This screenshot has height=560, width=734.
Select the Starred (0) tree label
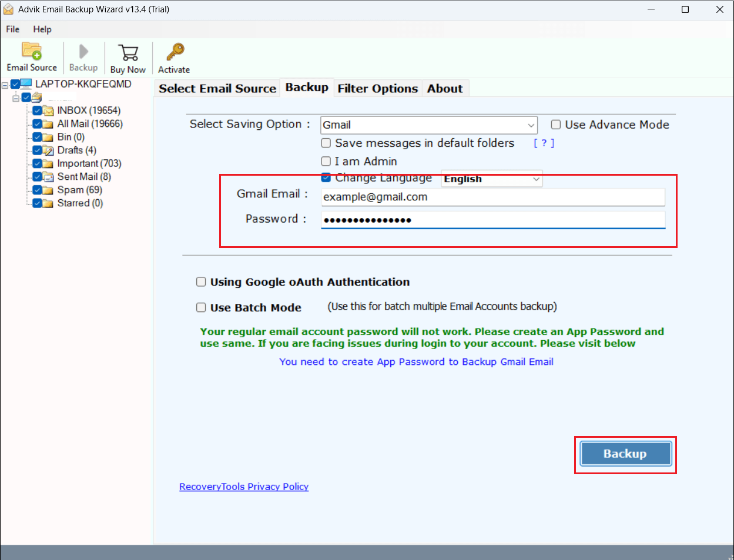coord(80,203)
